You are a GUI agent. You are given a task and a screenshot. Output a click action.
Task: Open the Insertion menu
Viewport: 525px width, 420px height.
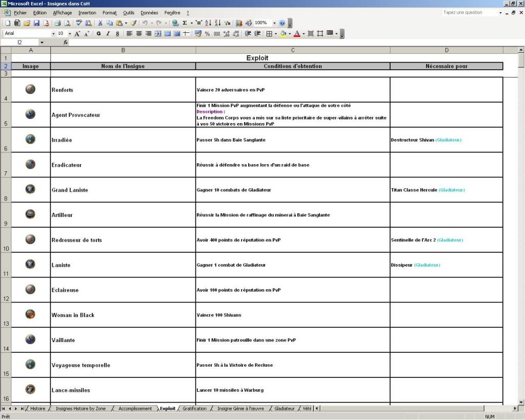click(x=87, y=13)
